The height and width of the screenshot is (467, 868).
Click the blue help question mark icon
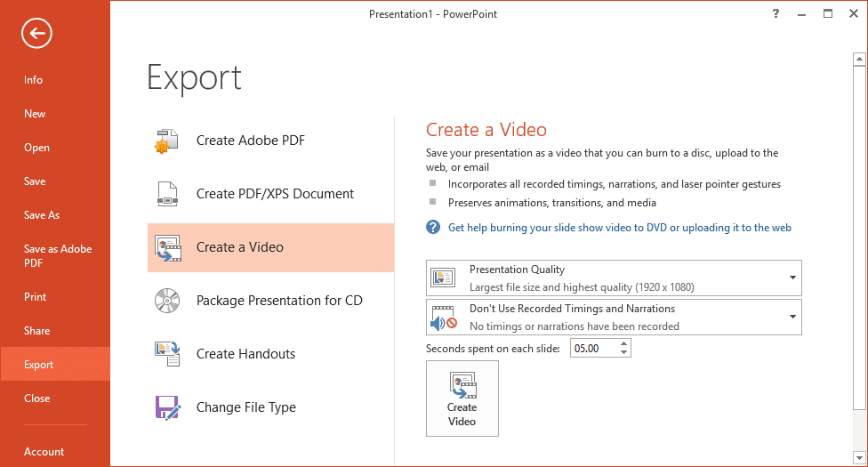tap(433, 227)
